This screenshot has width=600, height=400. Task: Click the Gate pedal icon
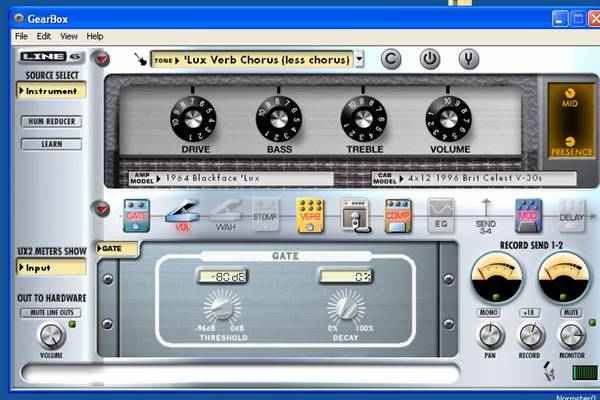pyautogui.click(x=137, y=216)
